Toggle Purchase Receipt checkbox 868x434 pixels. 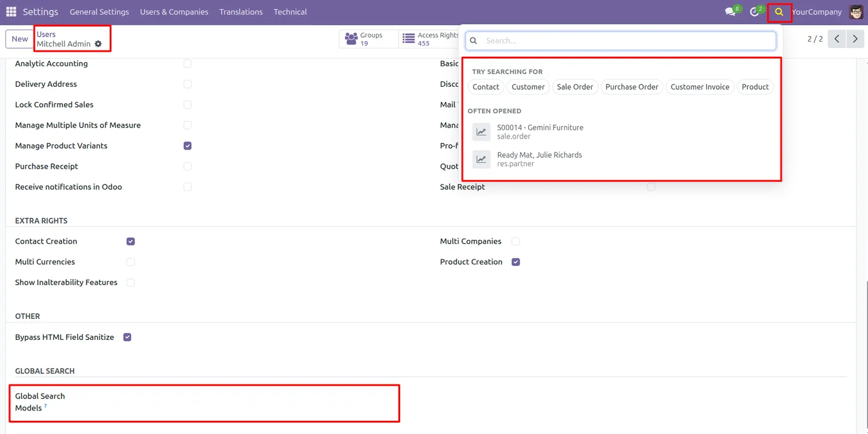(187, 166)
